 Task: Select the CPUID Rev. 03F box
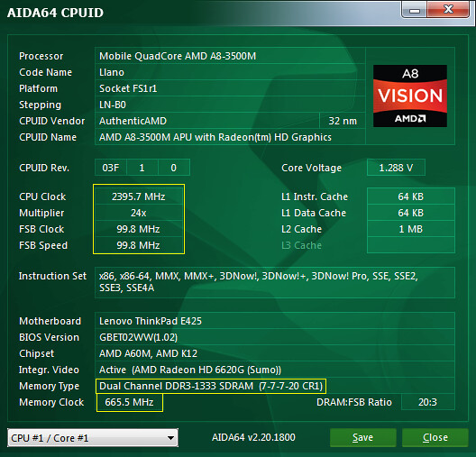[111, 168]
